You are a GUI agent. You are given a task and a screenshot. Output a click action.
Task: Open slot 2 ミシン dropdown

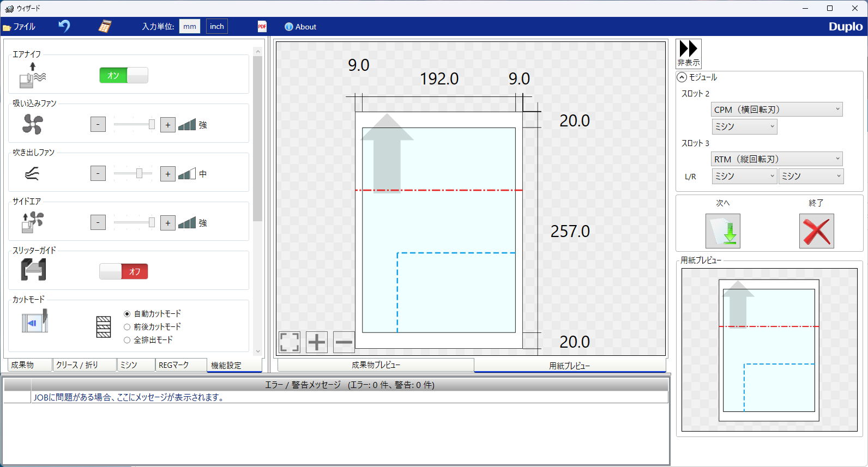pyautogui.click(x=744, y=126)
